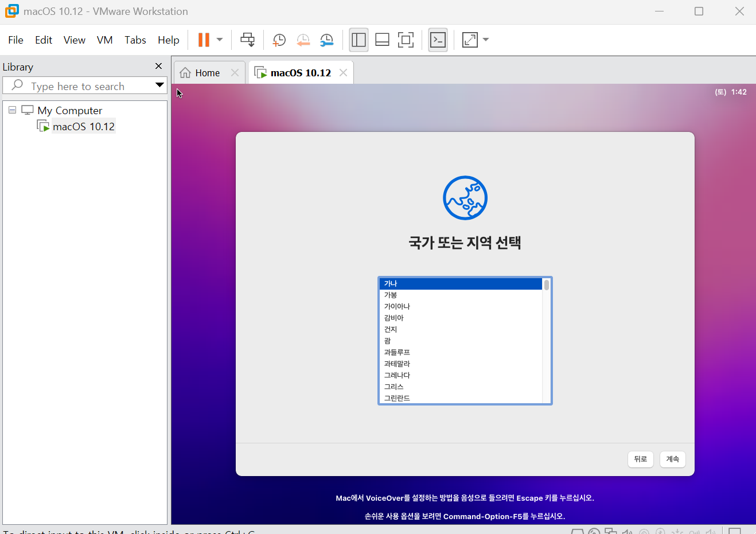This screenshot has height=534, width=756.
Task: Close the Library panel
Action: point(159,67)
